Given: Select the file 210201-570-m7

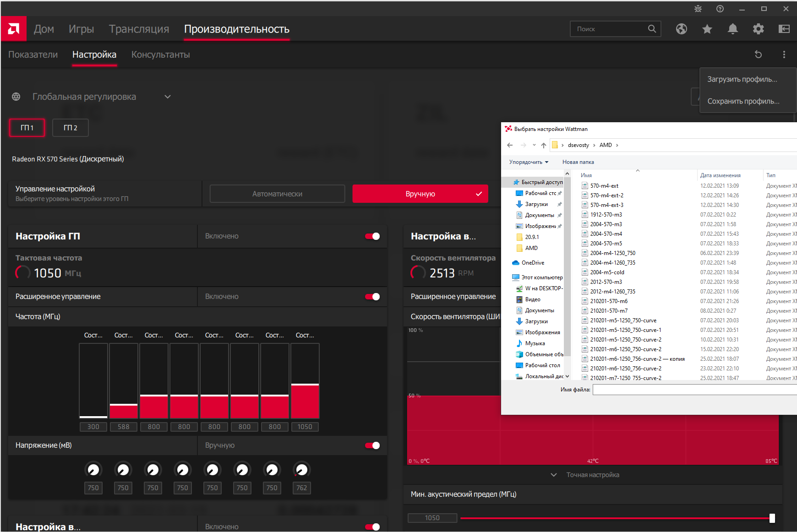Looking at the screenshot, I should pos(609,311).
